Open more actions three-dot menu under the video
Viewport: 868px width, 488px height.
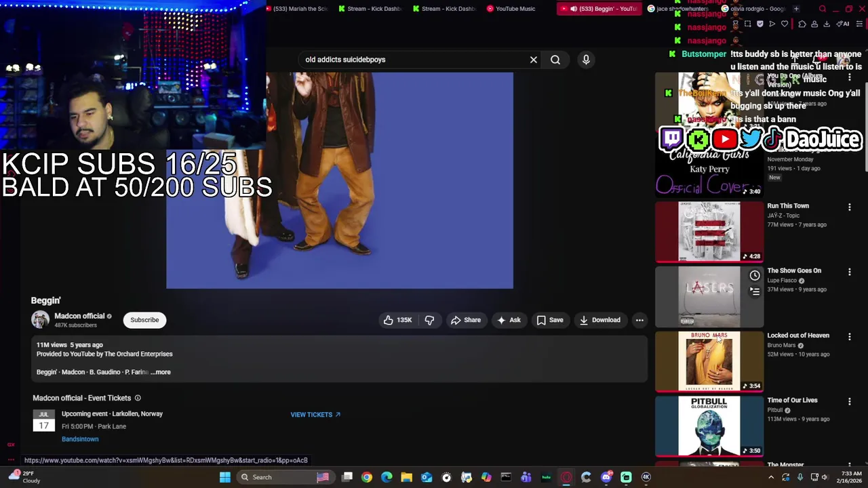click(x=639, y=320)
